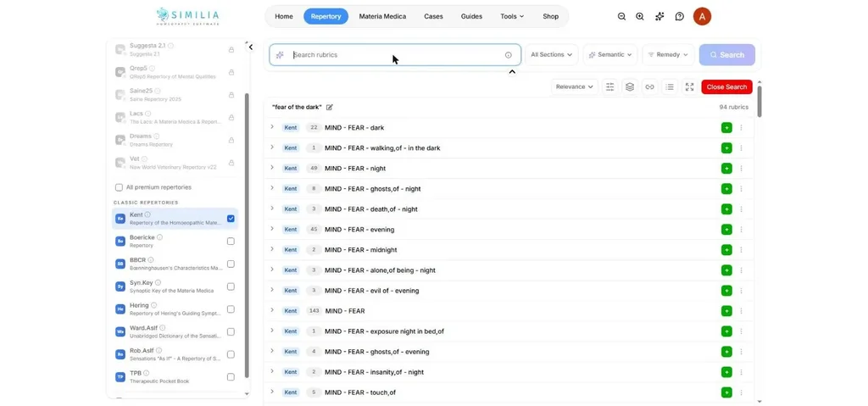This screenshot has width=868, height=406.
Task: Select the Saine25 repertory entry
Action: coord(175,95)
